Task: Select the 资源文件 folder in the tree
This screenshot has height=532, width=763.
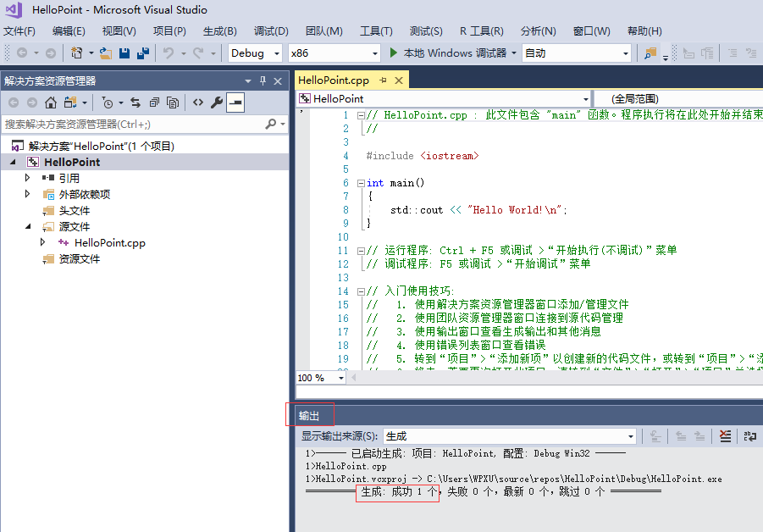Action: pos(80,258)
